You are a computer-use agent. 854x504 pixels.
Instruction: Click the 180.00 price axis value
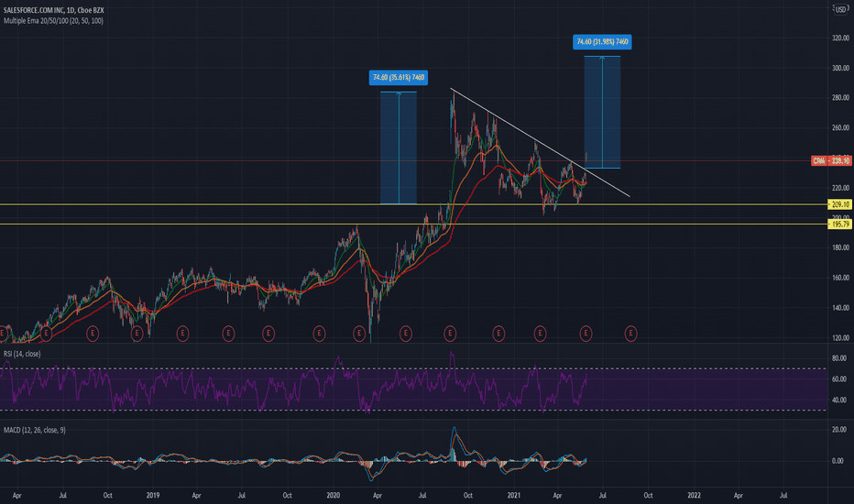click(840, 248)
